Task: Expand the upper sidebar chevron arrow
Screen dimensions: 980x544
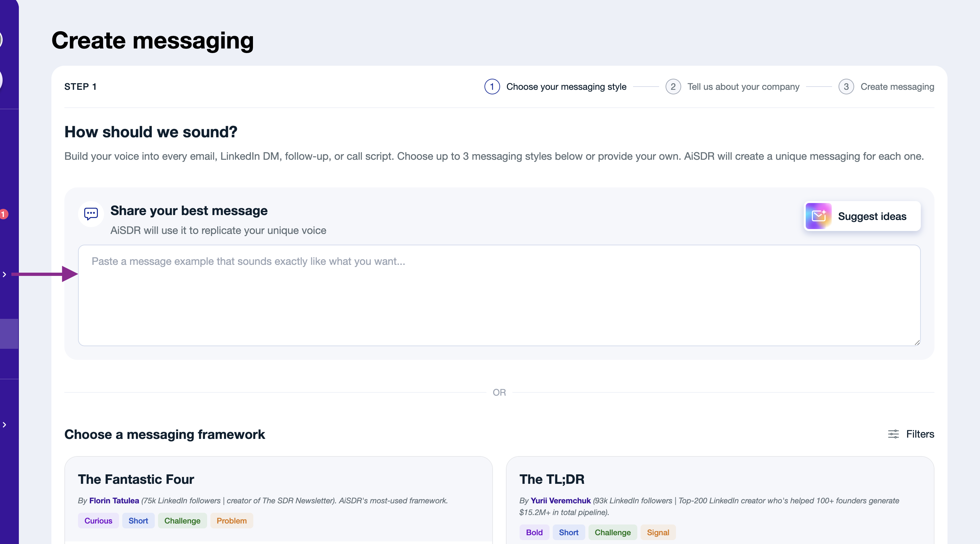Action: pyautogui.click(x=5, y=274)
